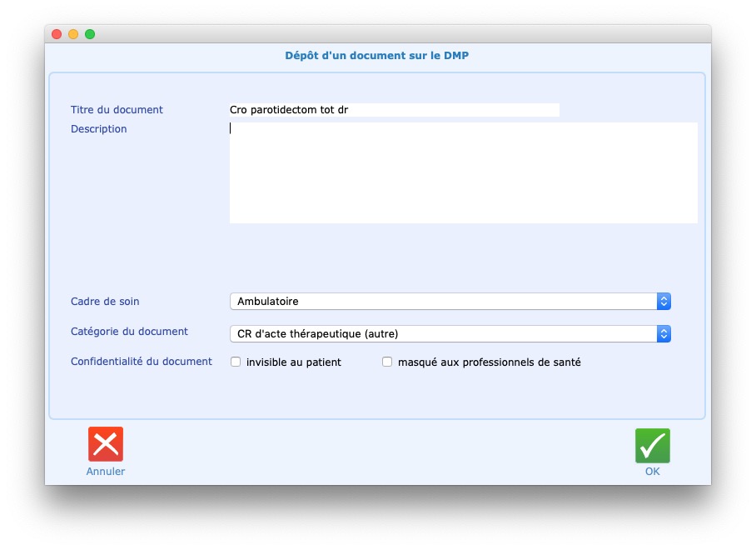This screenshot has width=756, height=550.
Task: Open the Cadre de soin dropdown
Action: pos(450,302)
